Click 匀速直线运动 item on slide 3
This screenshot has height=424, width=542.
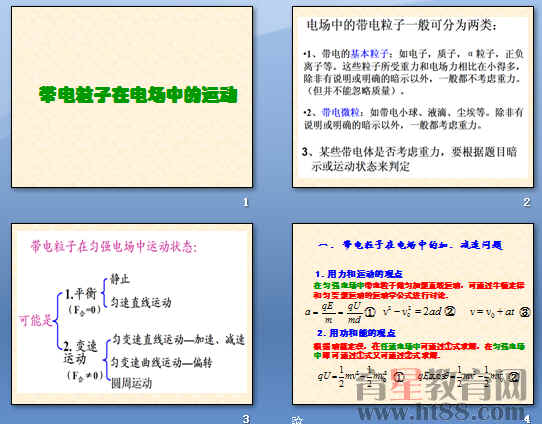[x=141, y=302]
